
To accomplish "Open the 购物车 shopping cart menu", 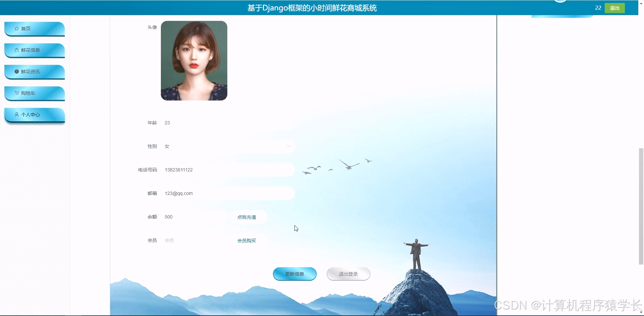I will pyautogui.click(x=34, y=93).
